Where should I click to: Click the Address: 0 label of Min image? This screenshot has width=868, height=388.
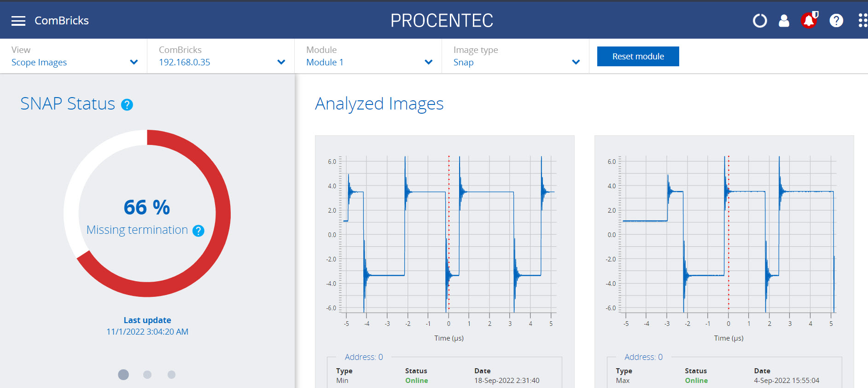tap(364, 357)
